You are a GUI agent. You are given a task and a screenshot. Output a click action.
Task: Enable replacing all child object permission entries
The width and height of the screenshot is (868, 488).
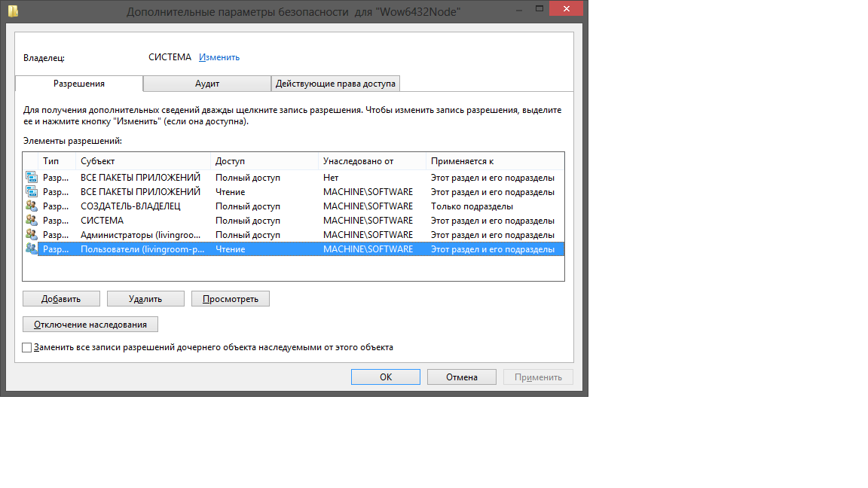pos(28,348)
